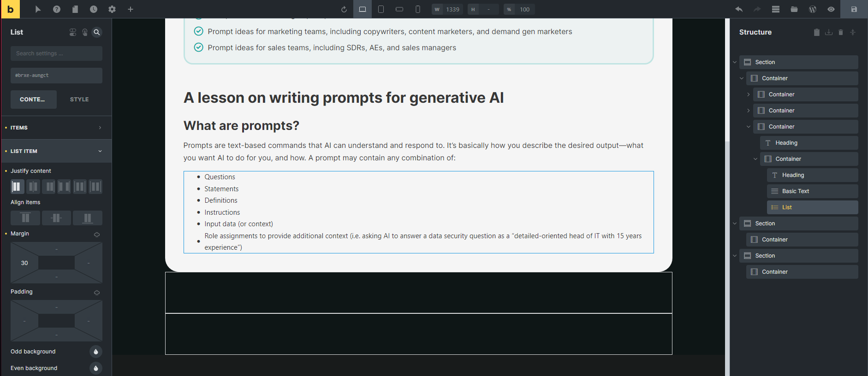Viewport: 868px width, 376px height.
Task: Switch to the CONTENT tab
Action: 33,100
